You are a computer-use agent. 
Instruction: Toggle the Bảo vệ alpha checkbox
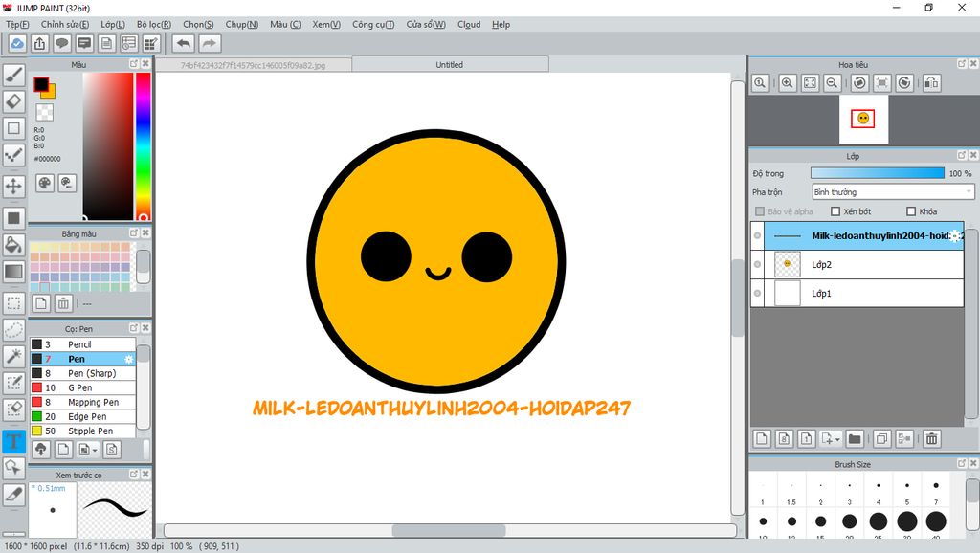(760, 211)
